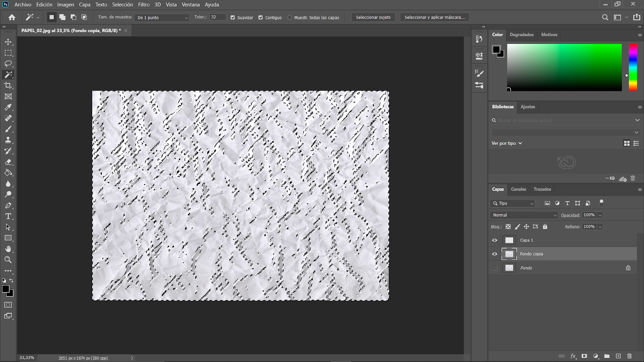
Task: Go to the Home screen icon
Action: click(12, 17)
